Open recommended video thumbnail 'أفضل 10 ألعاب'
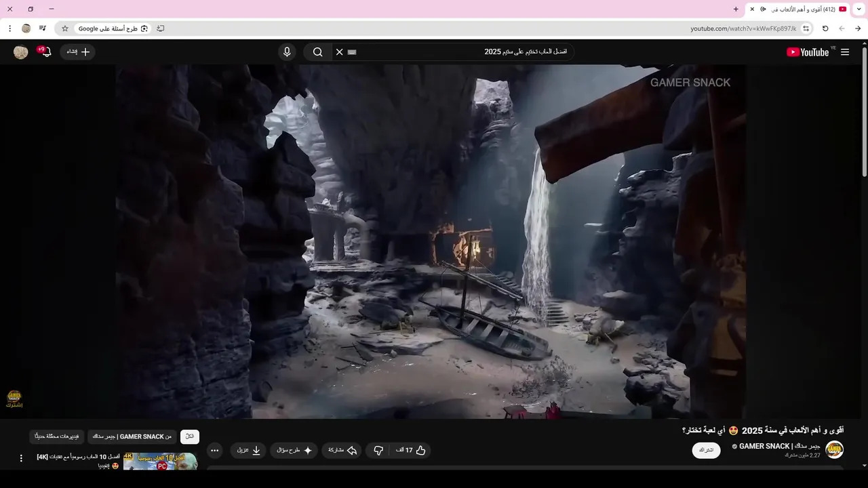The width and height of the screenshot is (868, 488). 160,462
